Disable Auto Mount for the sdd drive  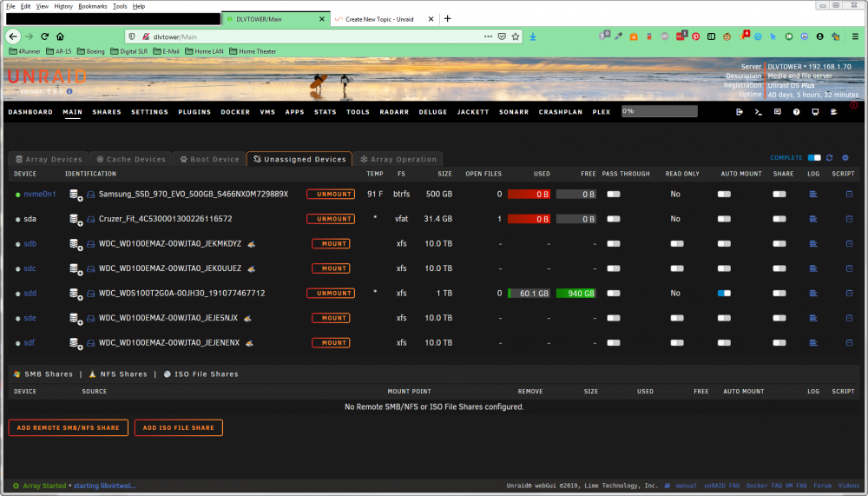[724, 293]
